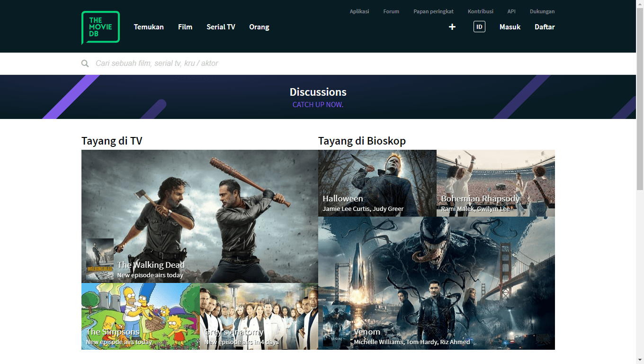Open the Orang menu
644x364 pixels.
click(x=259, y=27)
